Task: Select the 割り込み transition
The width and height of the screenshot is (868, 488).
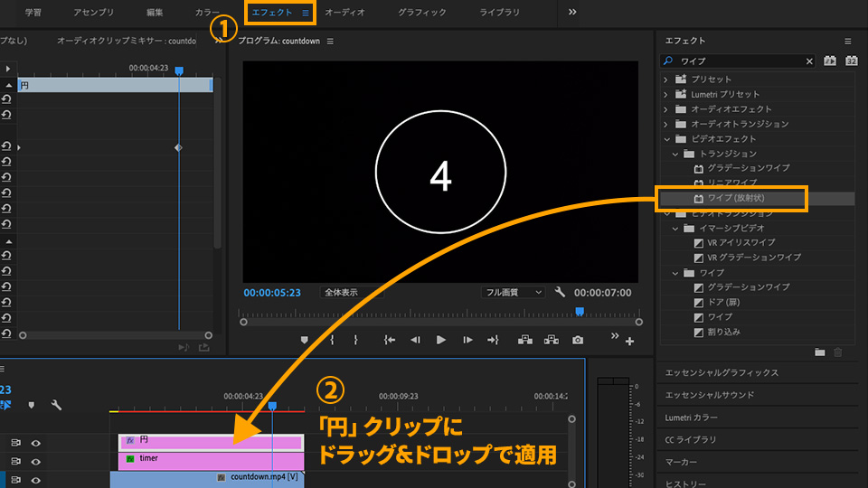Action: [x=723, y=332]
